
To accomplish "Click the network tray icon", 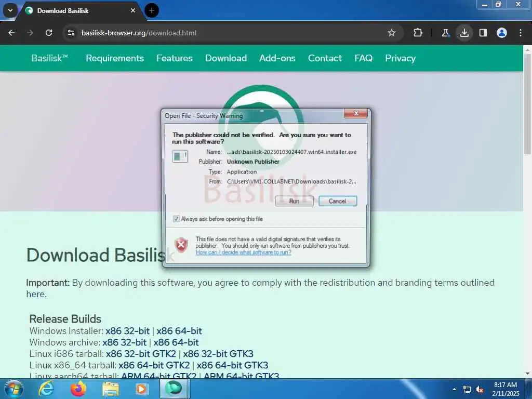I will coord(467,390).
